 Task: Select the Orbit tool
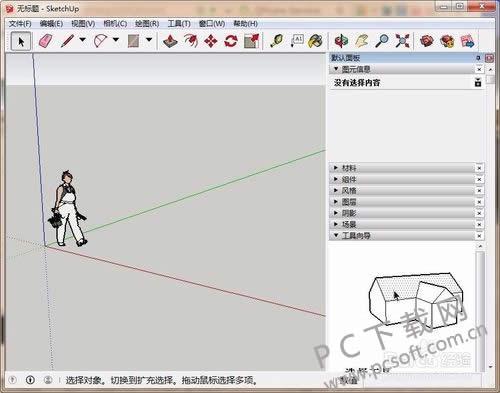[x=341, y=41]
